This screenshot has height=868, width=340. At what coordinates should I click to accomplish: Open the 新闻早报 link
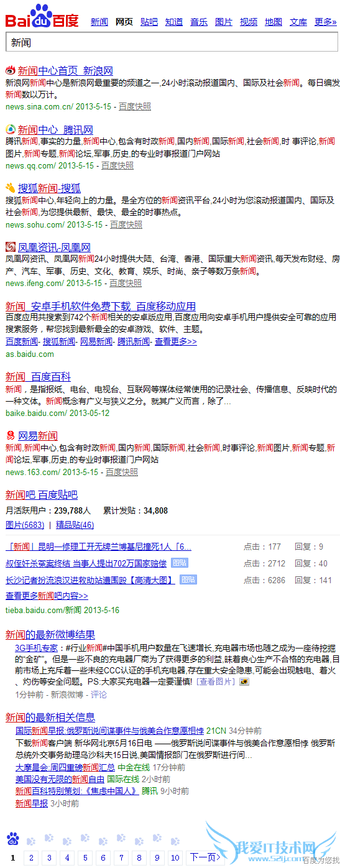(x=32, y=803)
